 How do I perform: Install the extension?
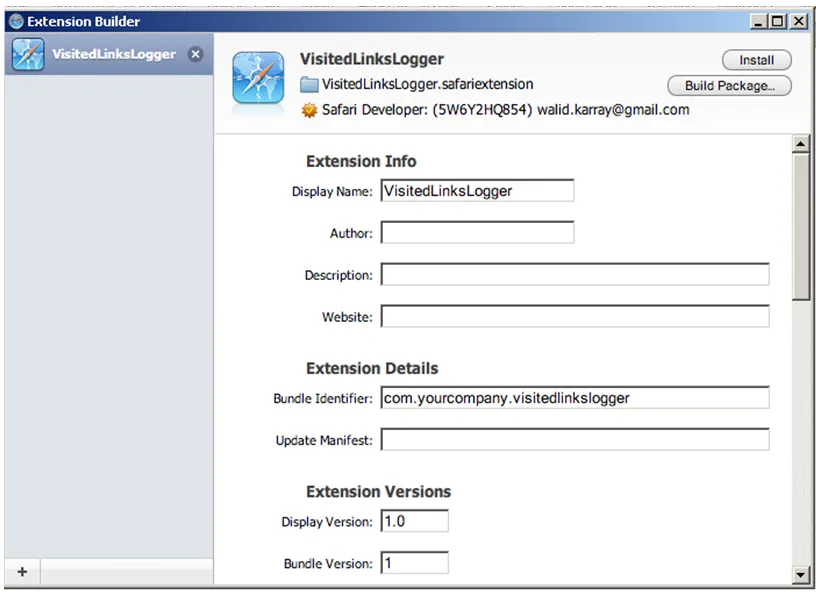tap(757, 60)
